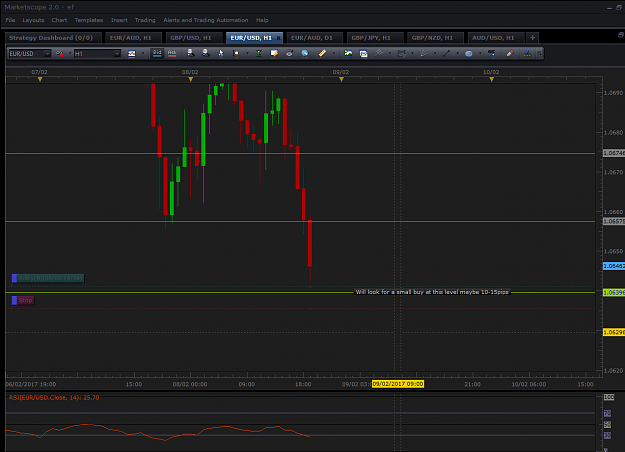Image resolution: width=625 pixels, height=452 pixels.
Task: Switch to AUD/USD, H1 tab
Action: point(495,37)
